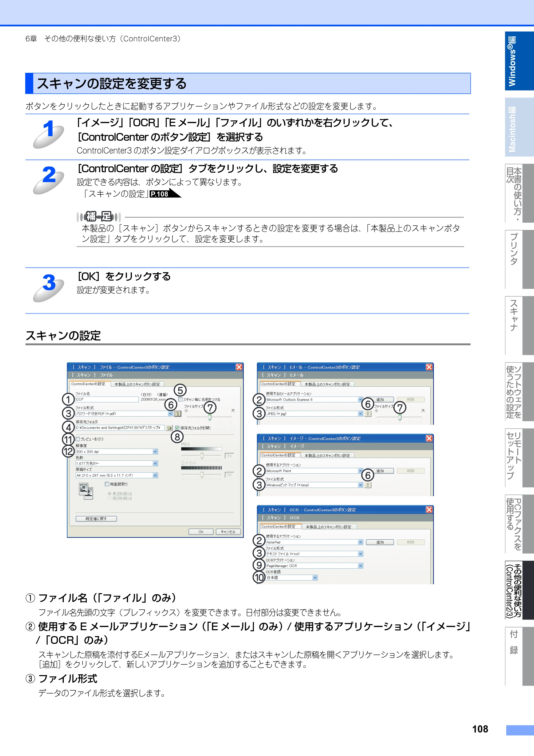Screen dimensions: 534x756
Task: Enable スキャン毎に名前をつける checkbox
Action: (x=180, y=399)
